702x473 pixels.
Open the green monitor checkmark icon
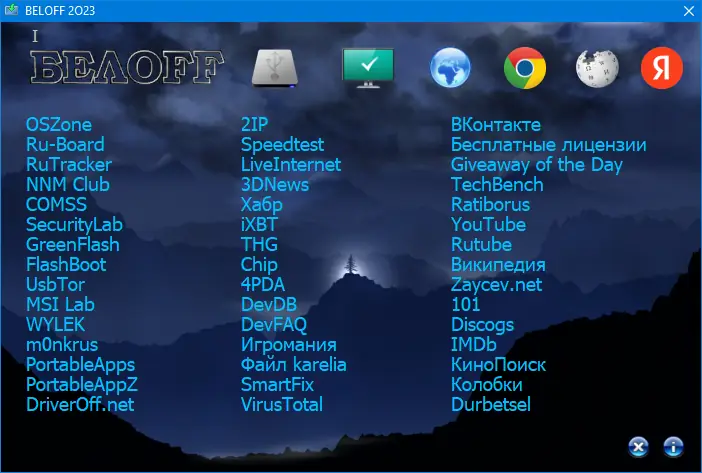pyautogui.click(x=368, y=68)
